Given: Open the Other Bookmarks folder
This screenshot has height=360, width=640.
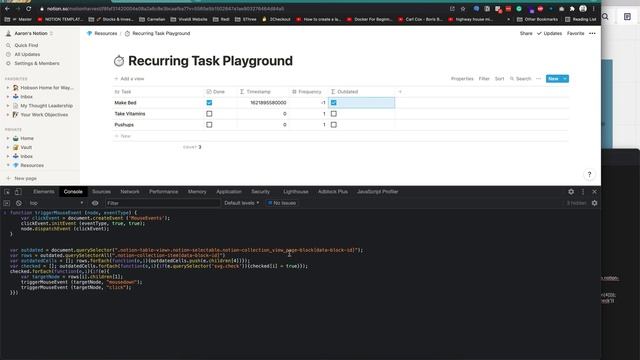Looking at the screenshot, I should tap(537, 19).
